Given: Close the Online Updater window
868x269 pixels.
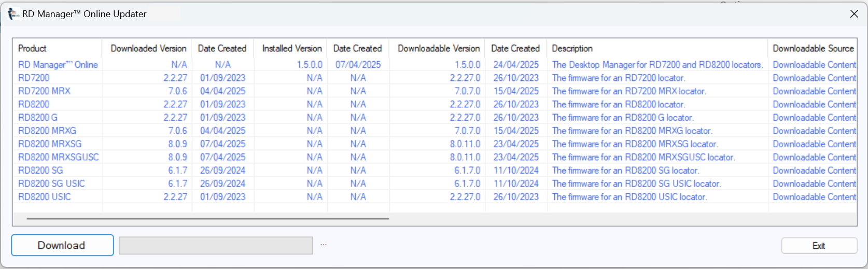Looking at the screenshot, I should pos(854,14).
